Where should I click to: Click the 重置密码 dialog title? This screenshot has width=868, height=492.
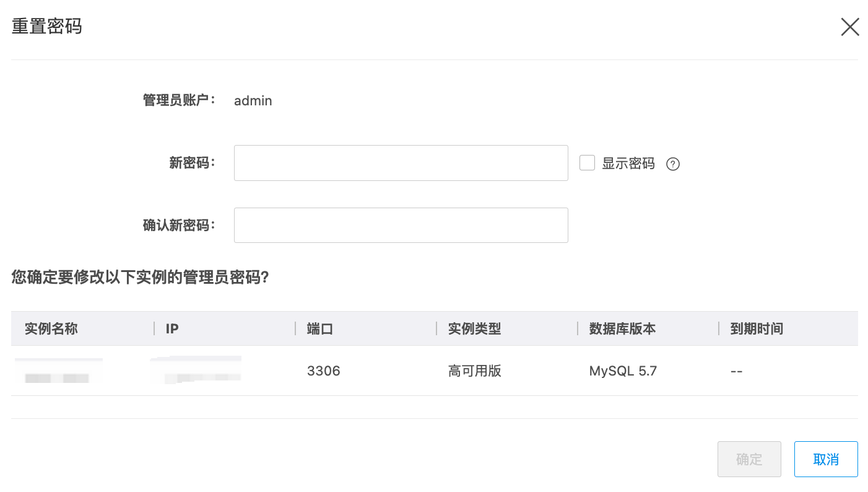pyautogui.click(x=47, y=27)
